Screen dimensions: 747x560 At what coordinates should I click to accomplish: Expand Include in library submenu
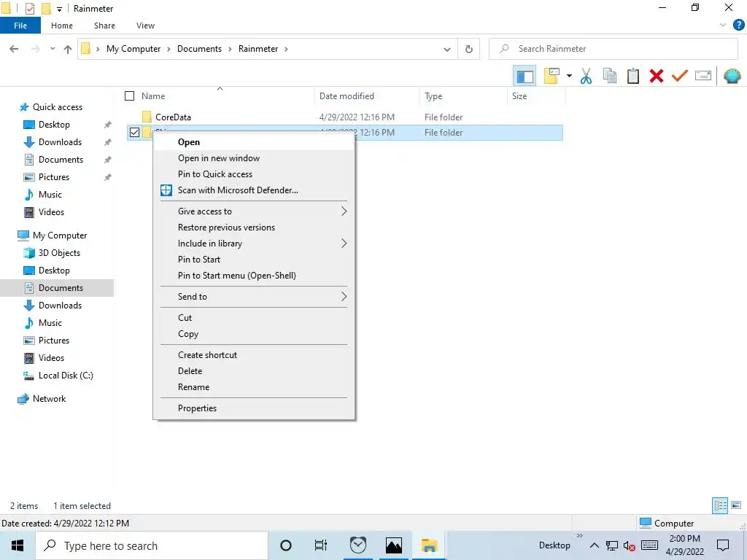tap(254, 244)
